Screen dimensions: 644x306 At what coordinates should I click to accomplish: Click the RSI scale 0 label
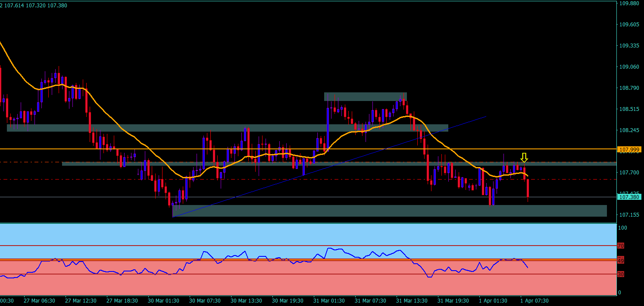pos(620,293)
